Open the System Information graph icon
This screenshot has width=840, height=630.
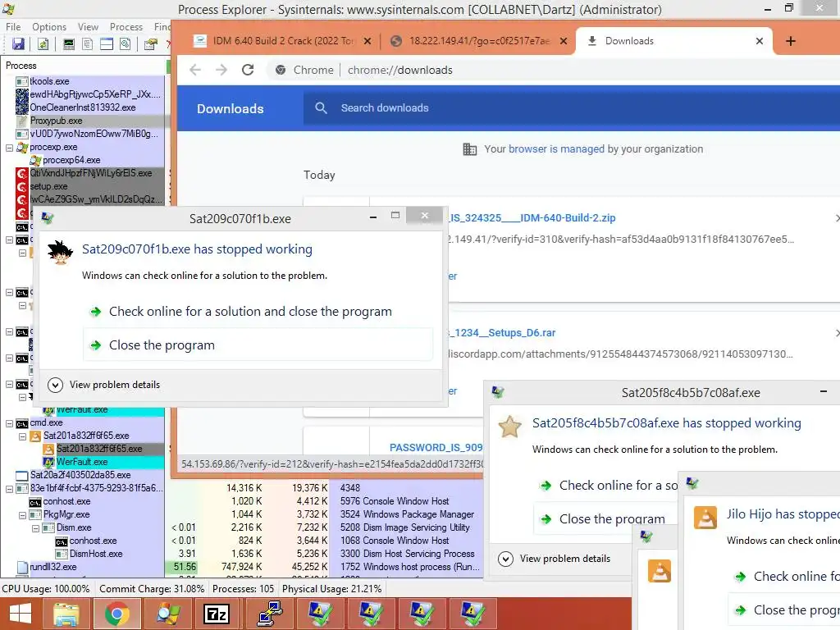[x=69, y=44]
